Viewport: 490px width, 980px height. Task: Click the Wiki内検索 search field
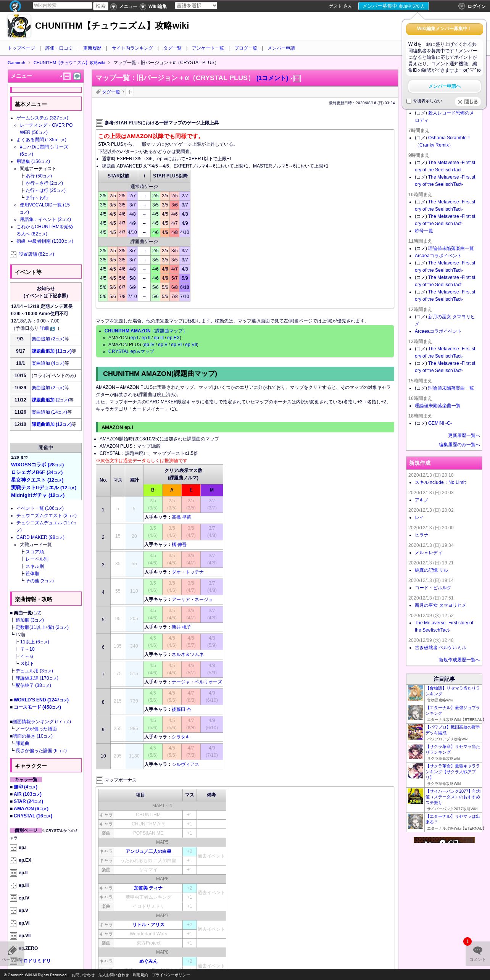62,6
